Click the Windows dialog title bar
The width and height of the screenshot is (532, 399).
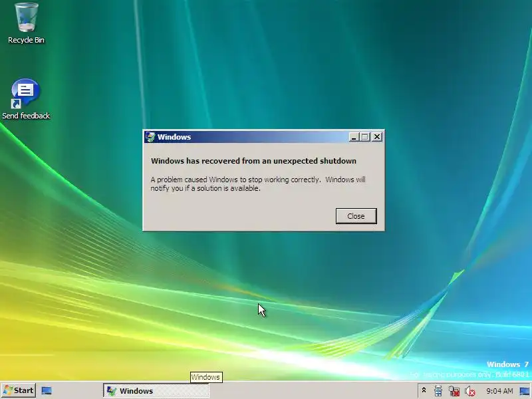coord(263,137)
